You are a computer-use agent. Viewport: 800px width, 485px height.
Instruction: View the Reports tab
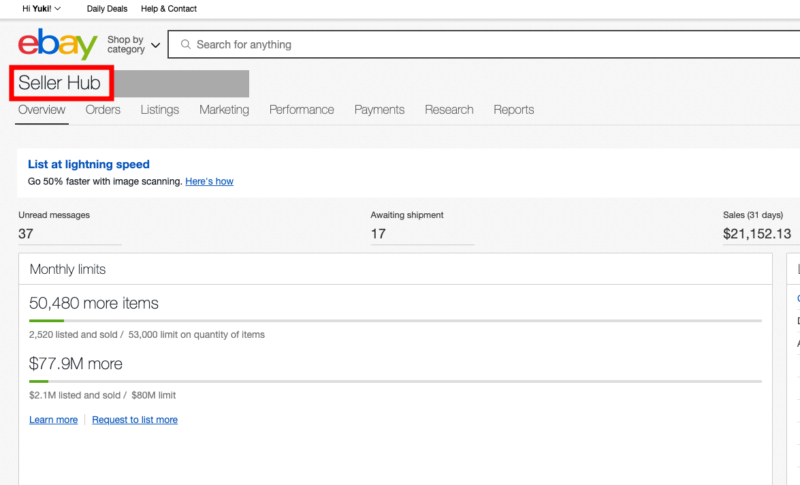[x=513, y=110]
